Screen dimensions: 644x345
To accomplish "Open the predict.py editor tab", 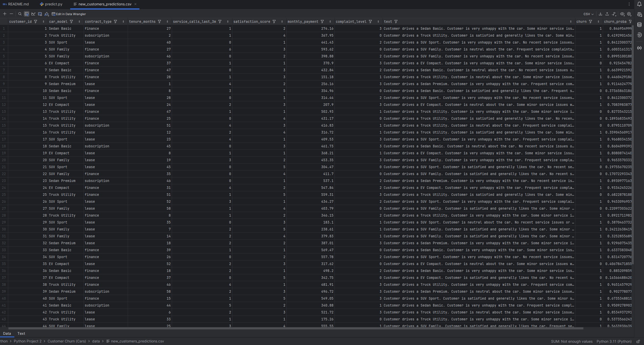I will (x=53, y=4).
